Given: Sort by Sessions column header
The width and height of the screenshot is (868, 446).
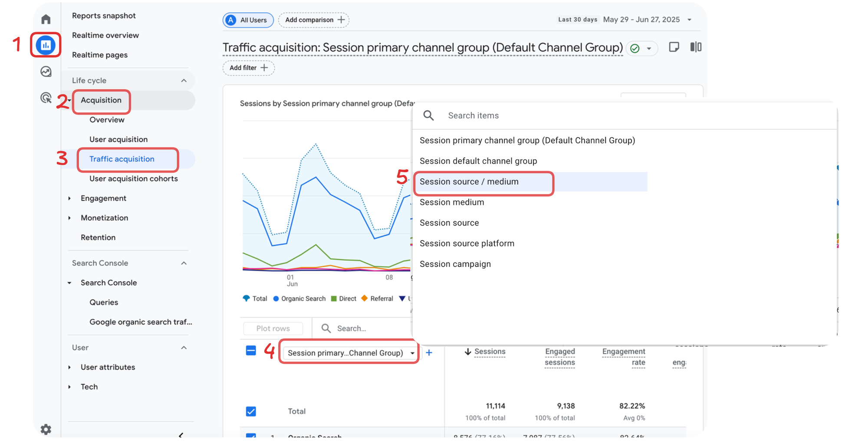Looking at the screenshot, I should pos(490,351).
